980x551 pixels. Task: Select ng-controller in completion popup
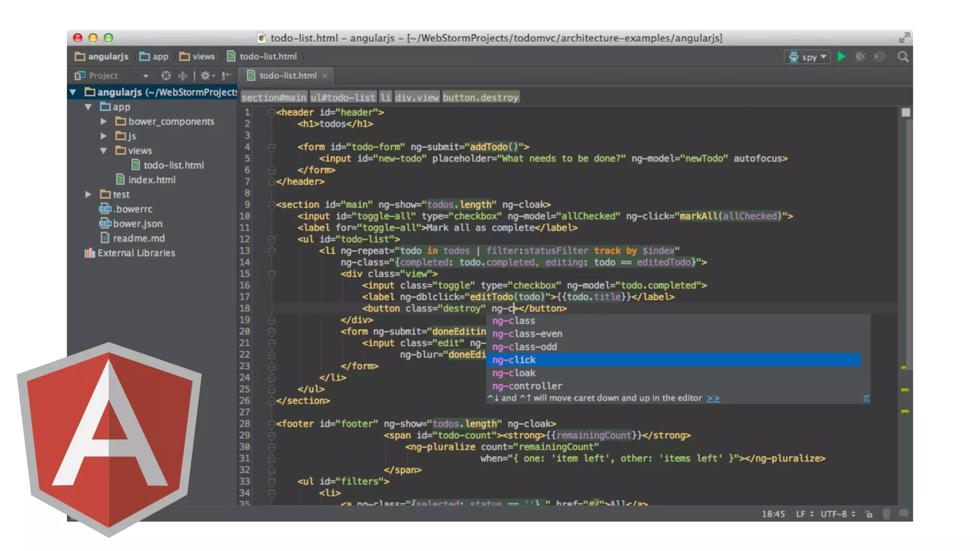point(527,386)
